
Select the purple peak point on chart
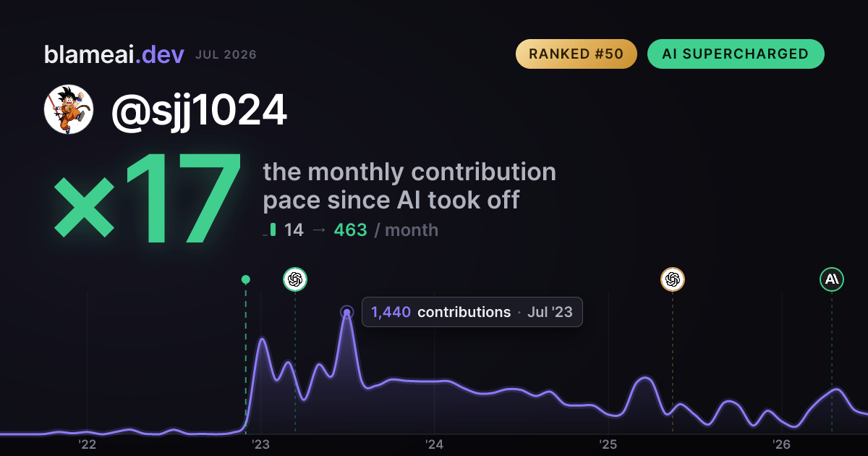point(347,313)
